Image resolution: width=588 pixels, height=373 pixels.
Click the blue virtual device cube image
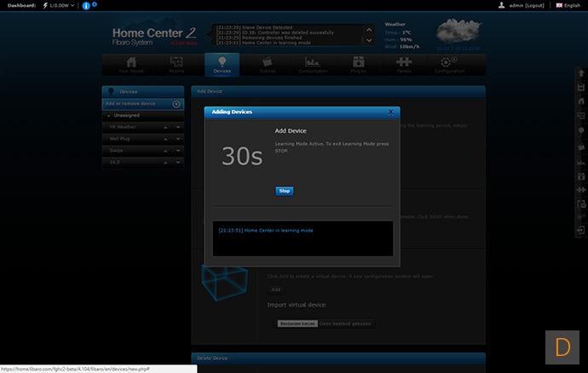pos(225,283)
